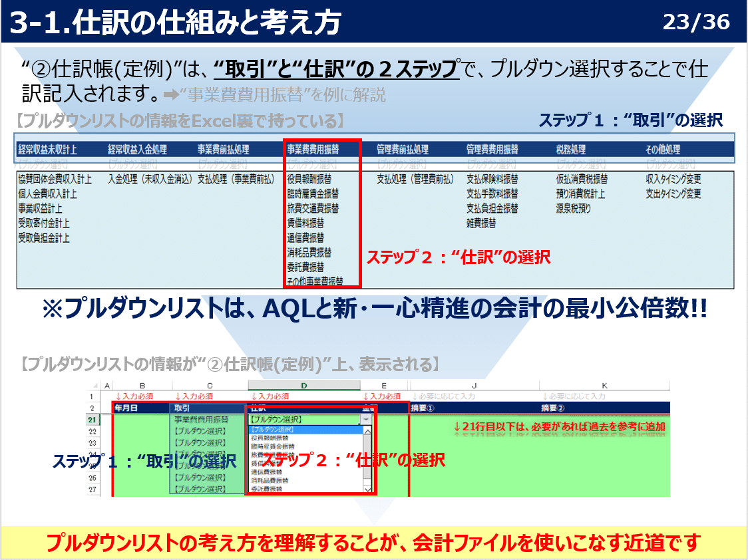Select column header A
This screenshot has width=748, height=560.
point(107,385)
